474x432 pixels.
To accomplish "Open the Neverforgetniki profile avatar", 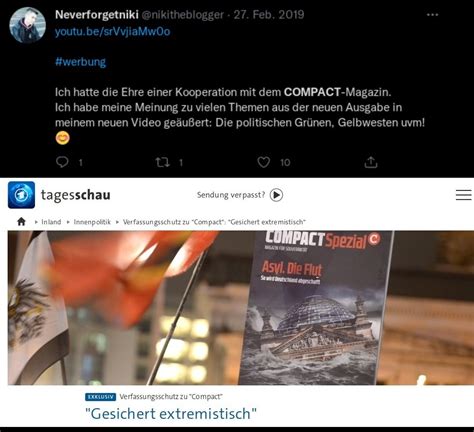I will point(27,25).
